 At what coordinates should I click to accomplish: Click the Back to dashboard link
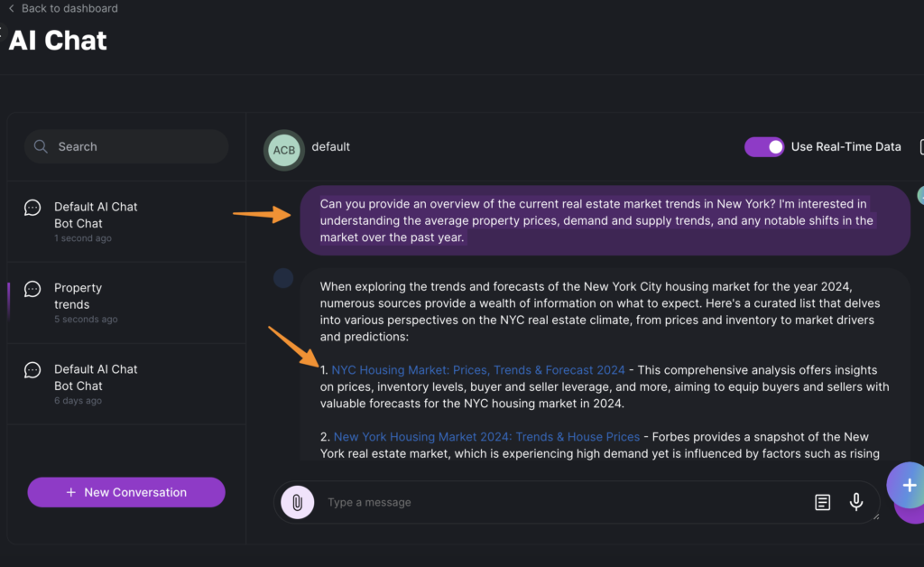click(69, 8)
